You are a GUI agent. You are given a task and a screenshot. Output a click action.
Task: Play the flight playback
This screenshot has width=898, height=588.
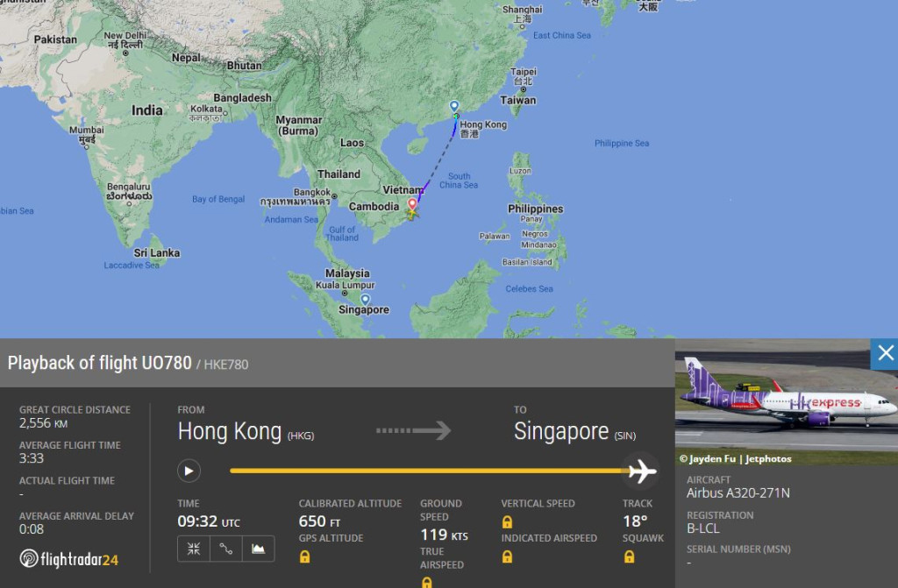point(189,471)
